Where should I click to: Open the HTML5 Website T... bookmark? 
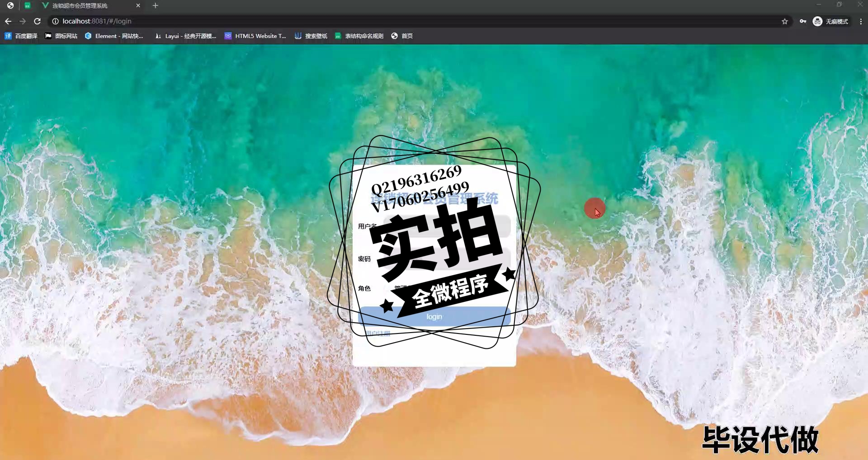click(x=255, y=36)
